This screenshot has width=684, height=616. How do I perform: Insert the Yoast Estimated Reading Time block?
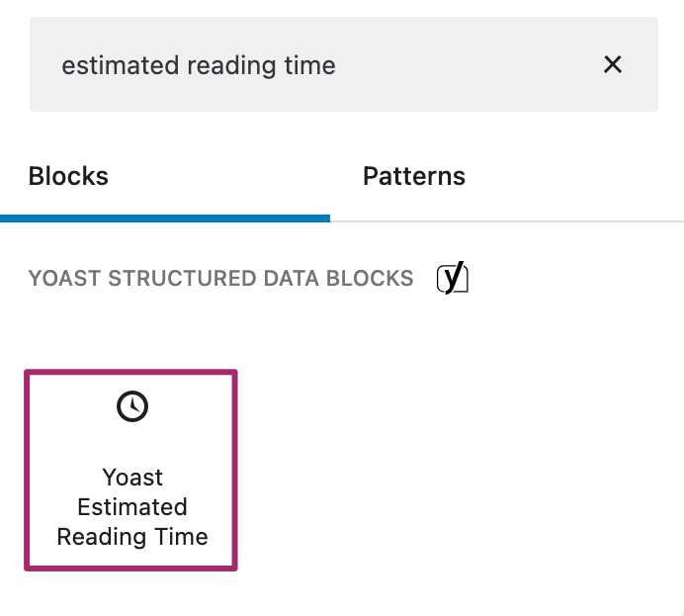[131, 471]
